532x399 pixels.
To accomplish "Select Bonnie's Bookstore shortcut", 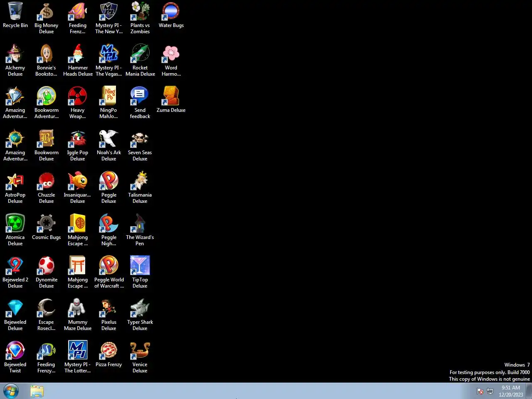I will coord(47,54).
